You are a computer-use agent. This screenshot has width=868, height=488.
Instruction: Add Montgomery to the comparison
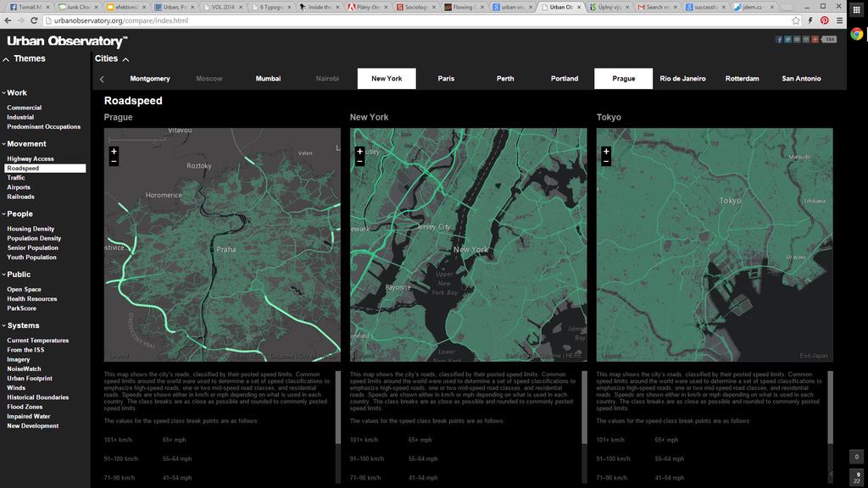[x=150, y=79]
